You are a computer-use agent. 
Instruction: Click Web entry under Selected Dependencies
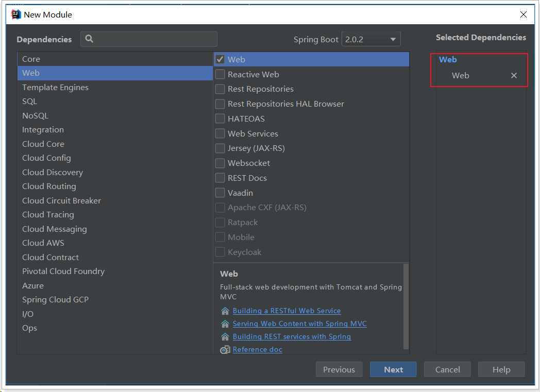(x=461, y=75)
